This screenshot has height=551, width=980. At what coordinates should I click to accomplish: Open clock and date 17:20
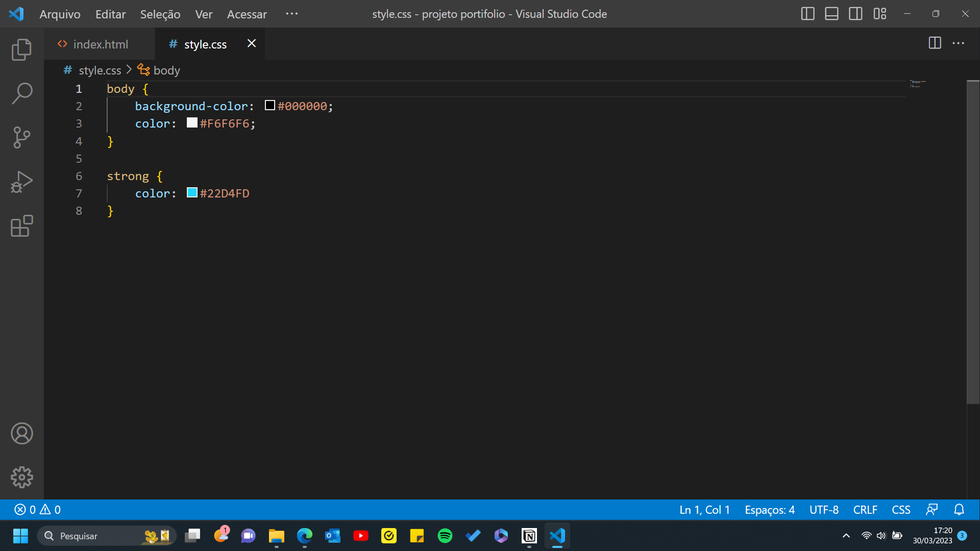pos(932,536)
